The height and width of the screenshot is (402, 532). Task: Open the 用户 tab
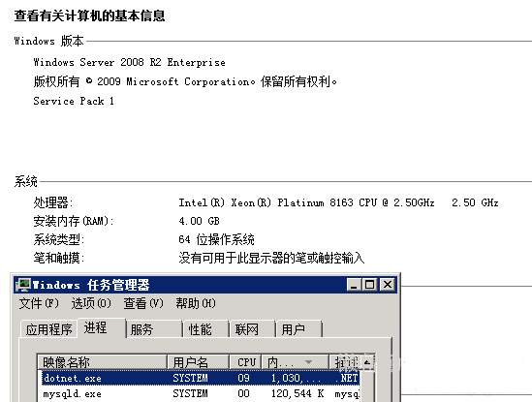(298, 329)
